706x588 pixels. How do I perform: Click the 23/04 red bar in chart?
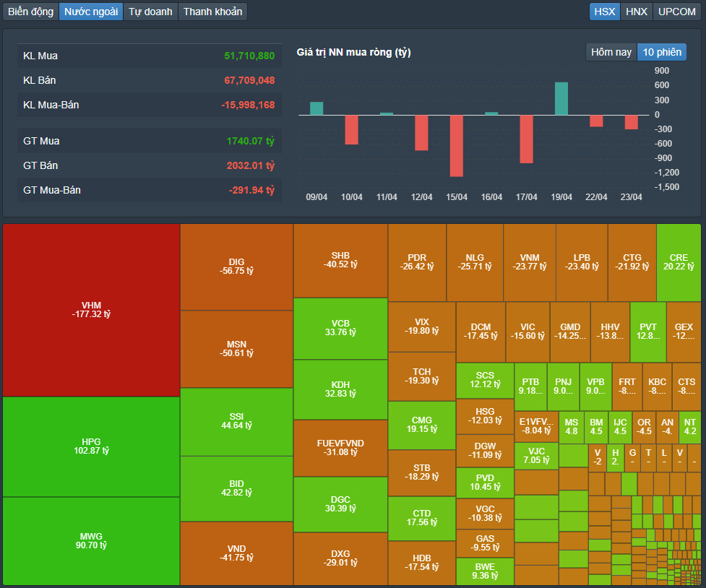coord(632,123)
